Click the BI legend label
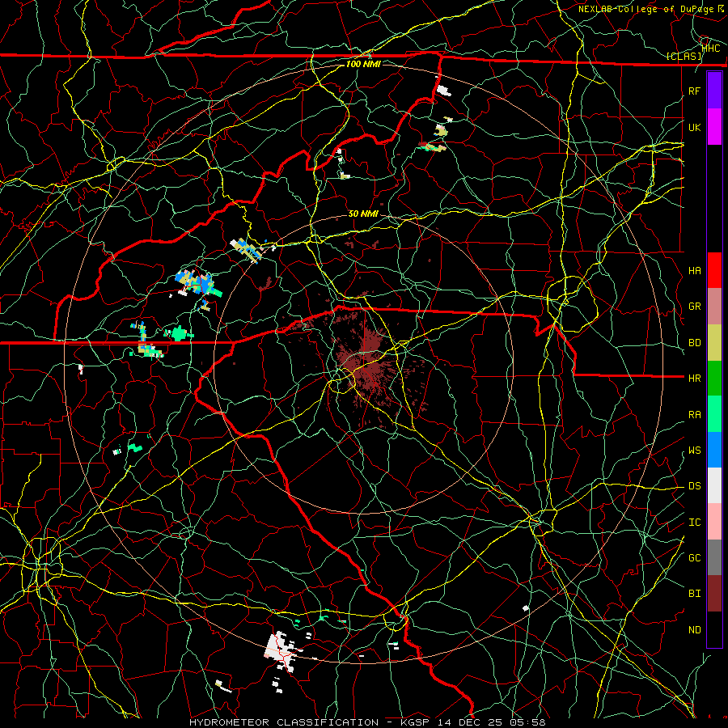The width and height of the screenshot is (728, 728). pyautogui.click(x=695, y=594)
